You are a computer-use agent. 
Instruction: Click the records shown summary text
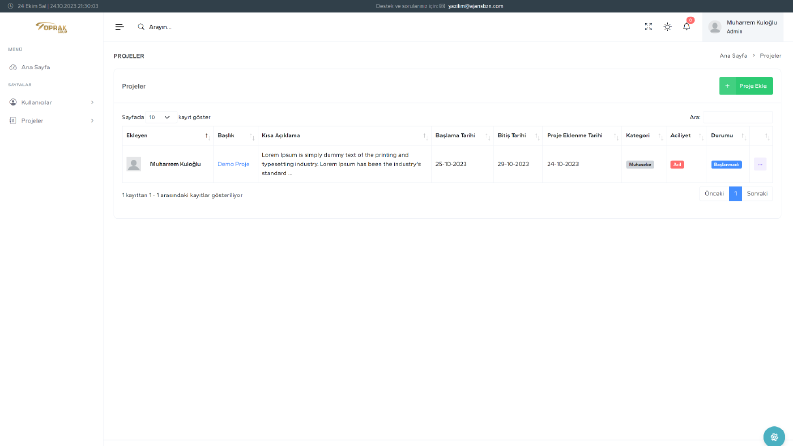click(x=182, y=195)
